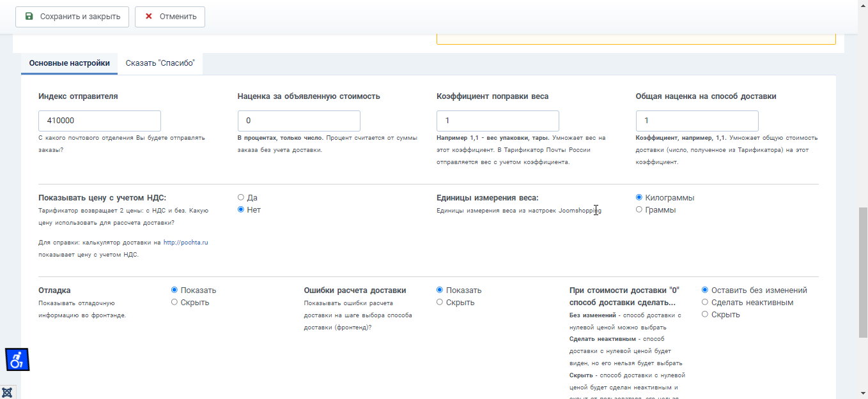Select 'Граммы' weight unit radio button

tap(639, 209)
